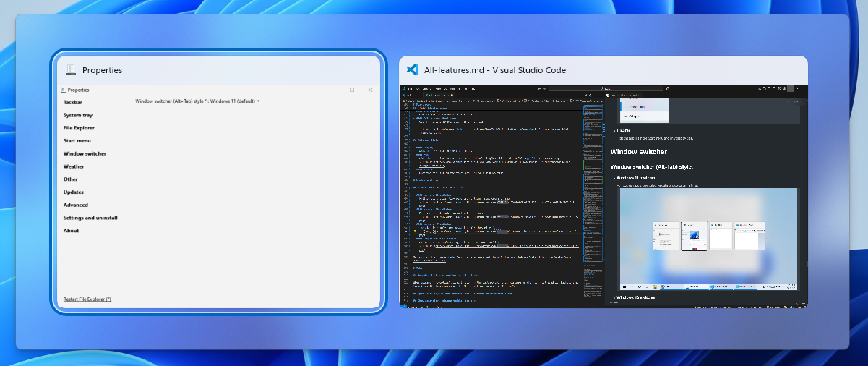The width and height of the screenshot is (868, 366).
Task: Open the Advanced section in Properties
Action: coord(75,205)
